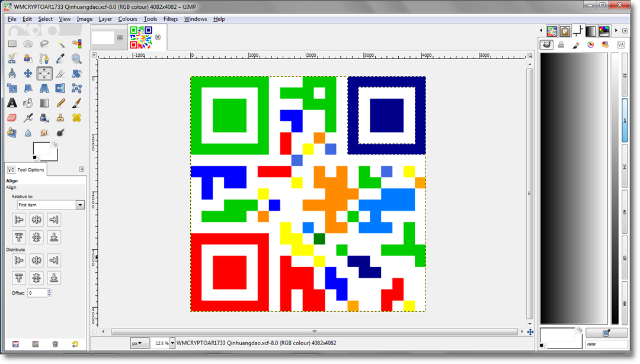Screen dimensions: 640x364
Task: Open the Windows menu
Action: click(x=196, y=19)
